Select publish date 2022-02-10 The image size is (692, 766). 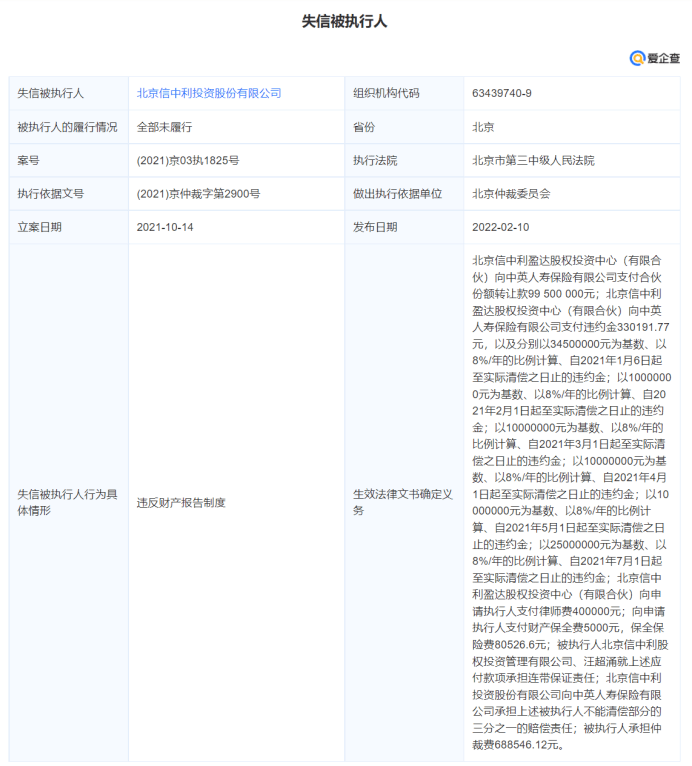point(501,227)
